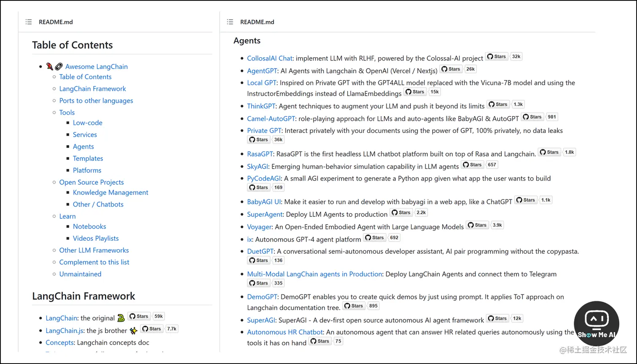
Task: Open the outline icon in right README.md header
Action: (230, 22)
